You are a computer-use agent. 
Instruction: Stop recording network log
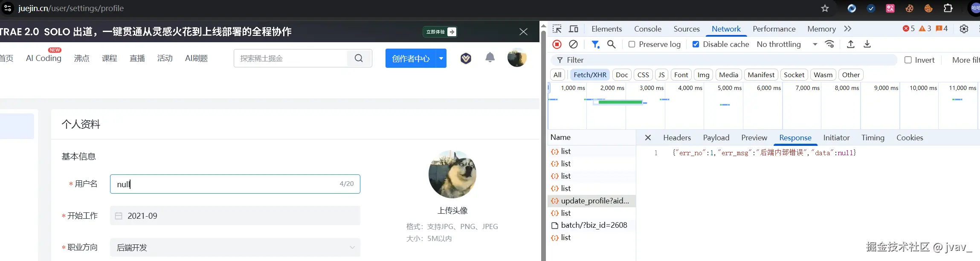pos(557,44)
